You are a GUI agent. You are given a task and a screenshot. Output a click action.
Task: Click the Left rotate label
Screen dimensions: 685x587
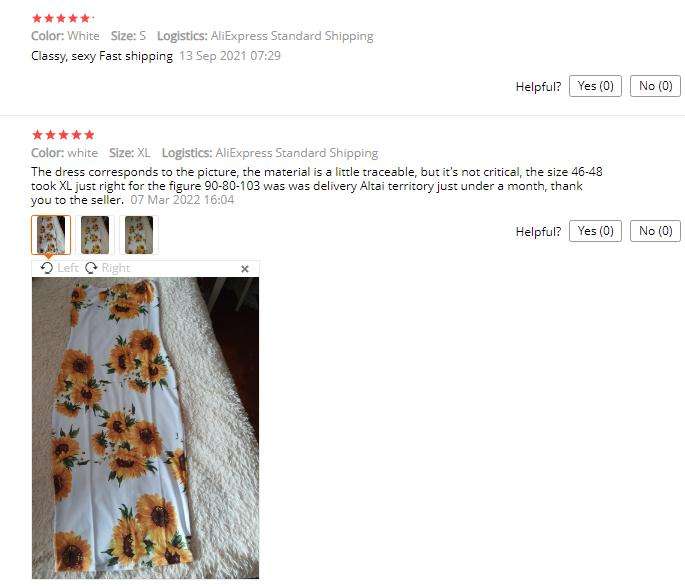click(x=68, y=268)
